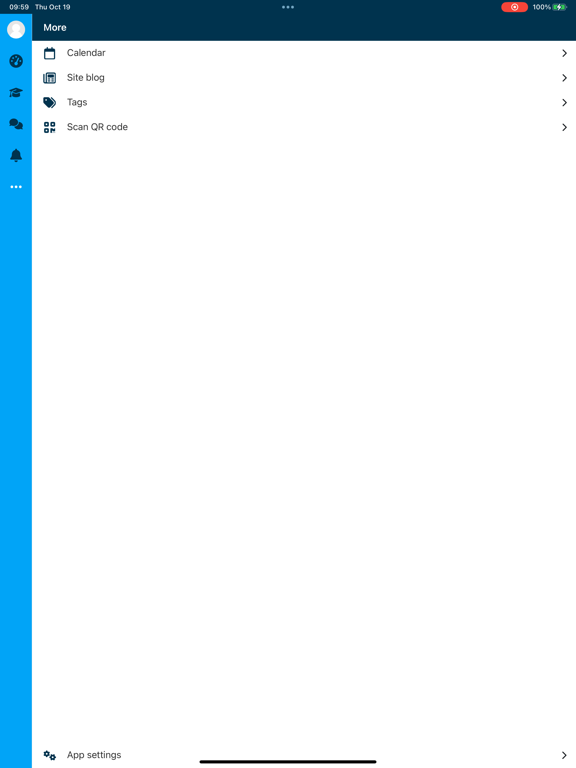The image size is (576, 768).
Task: Open My courses graduation cap icon
Action: coord(16,93)
